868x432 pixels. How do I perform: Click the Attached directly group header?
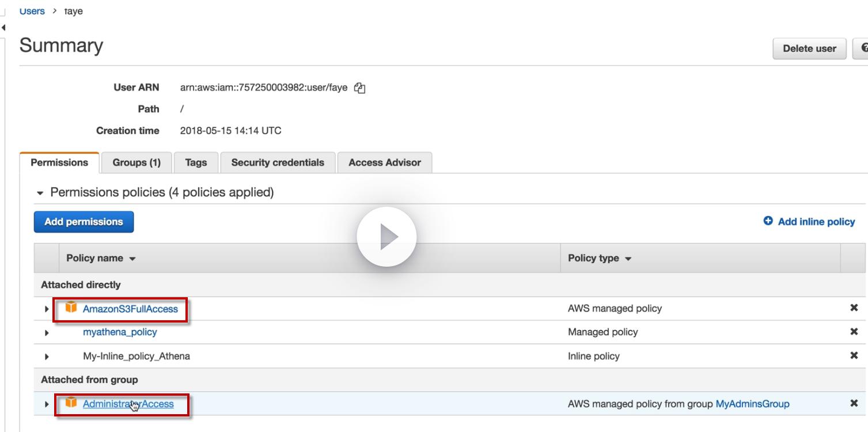[x=81, y=285]
